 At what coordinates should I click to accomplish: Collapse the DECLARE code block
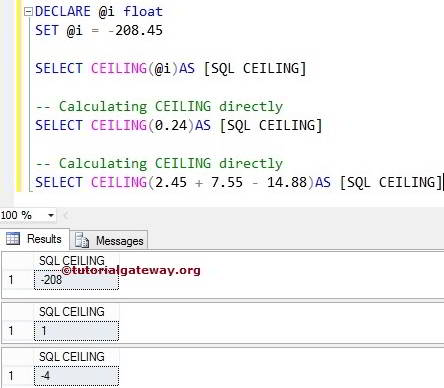[28, 12]
